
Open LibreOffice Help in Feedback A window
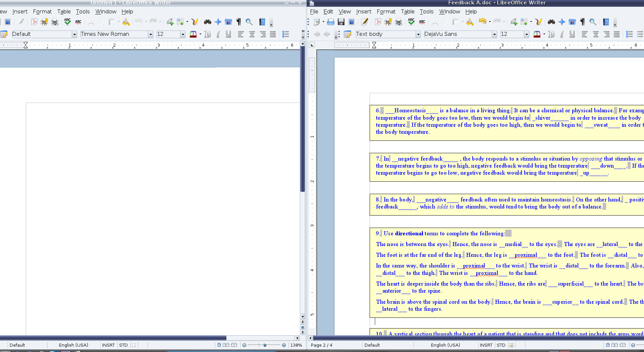[x=606, y=22]
